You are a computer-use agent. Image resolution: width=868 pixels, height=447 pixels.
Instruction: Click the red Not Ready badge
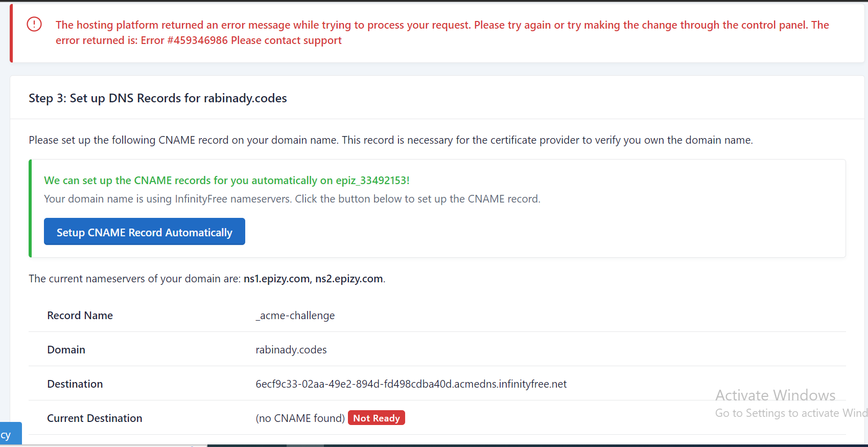[x=376, y=418]
